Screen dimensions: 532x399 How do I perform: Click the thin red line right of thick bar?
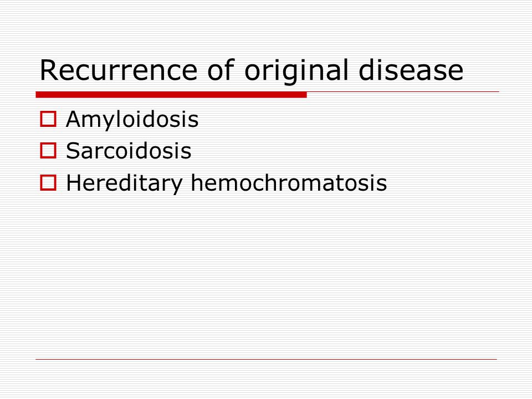coord(403,91)
